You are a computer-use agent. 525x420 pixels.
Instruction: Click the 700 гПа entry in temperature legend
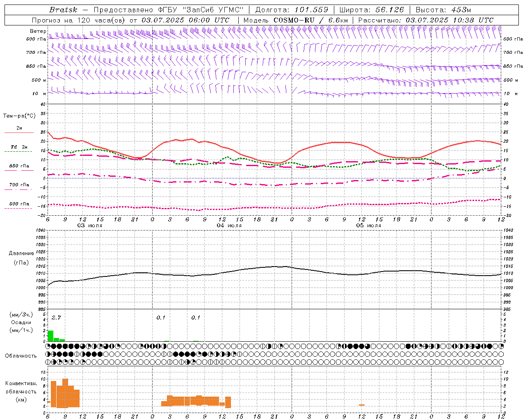coord(19,185)
